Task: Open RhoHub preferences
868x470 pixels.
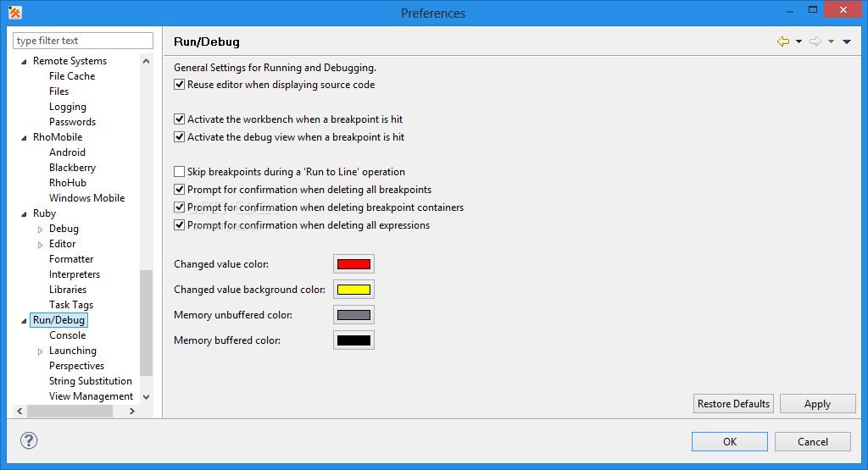Action: (68, 182)
